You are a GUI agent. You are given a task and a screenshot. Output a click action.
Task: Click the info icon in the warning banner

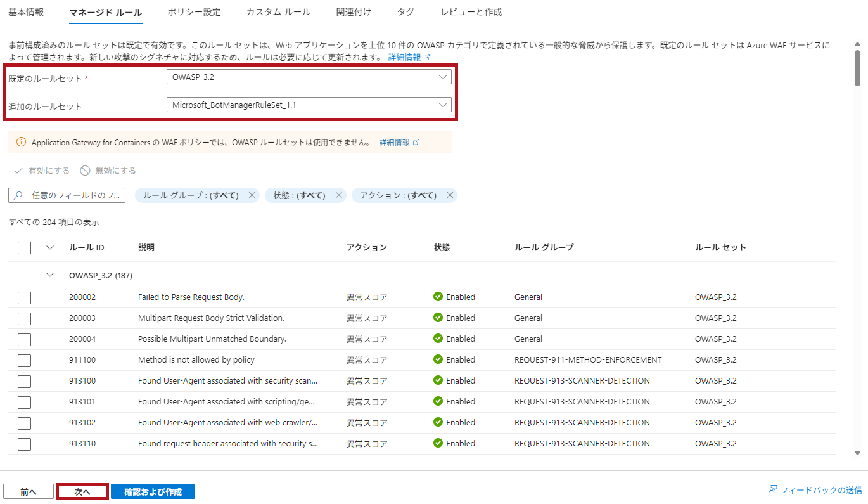21,143
